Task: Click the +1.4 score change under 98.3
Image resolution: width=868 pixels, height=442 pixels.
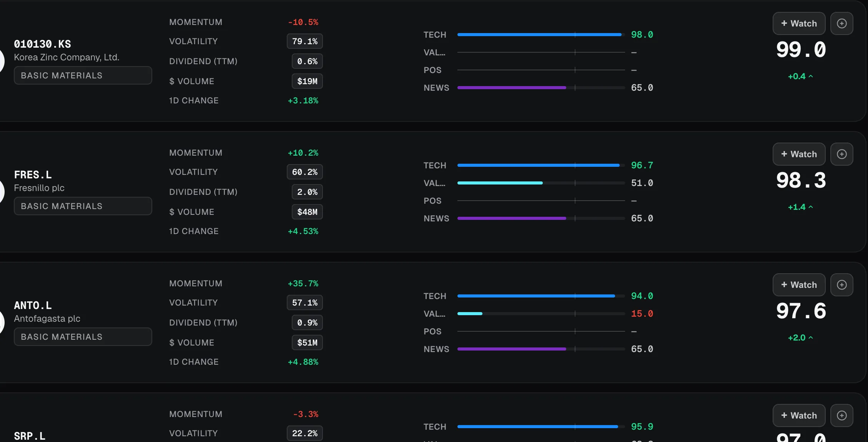Action: click(800, 207)
